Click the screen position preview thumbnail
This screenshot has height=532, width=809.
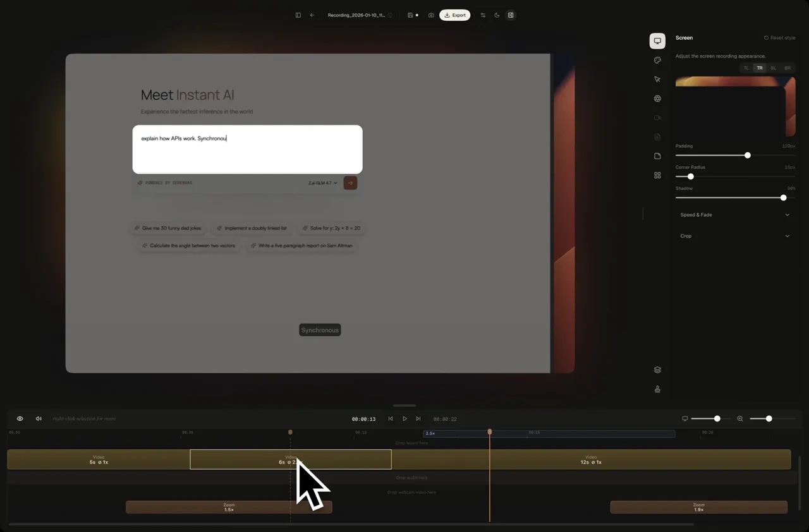point(736,107)
